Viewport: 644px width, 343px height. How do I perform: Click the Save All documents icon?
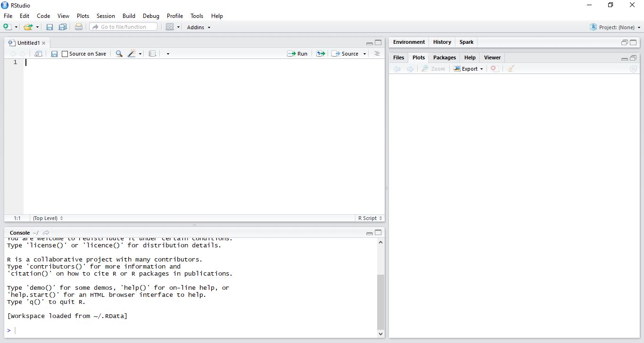click(62, 27)
